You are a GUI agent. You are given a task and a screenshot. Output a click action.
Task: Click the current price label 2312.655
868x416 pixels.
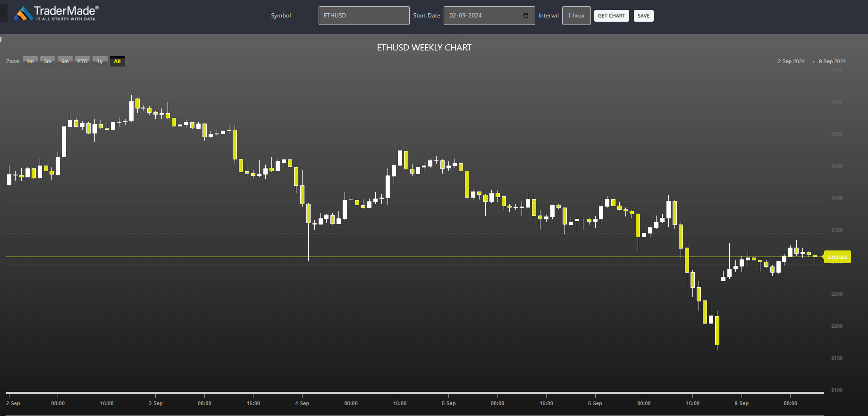(837, 257)
